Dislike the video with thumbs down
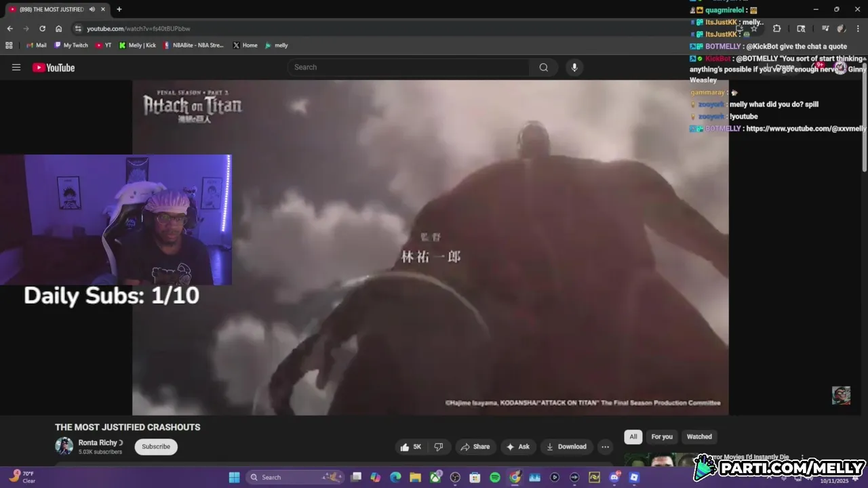 (x=439, y=447)
